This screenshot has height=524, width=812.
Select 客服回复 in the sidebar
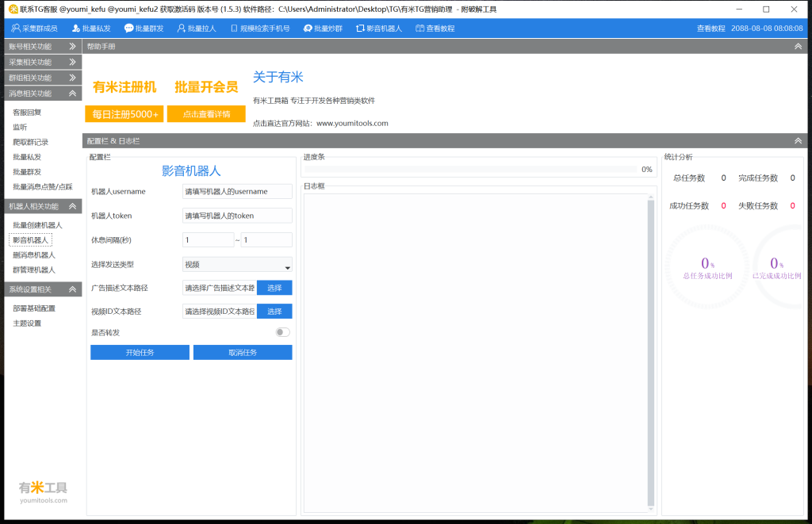pos(27,113)
